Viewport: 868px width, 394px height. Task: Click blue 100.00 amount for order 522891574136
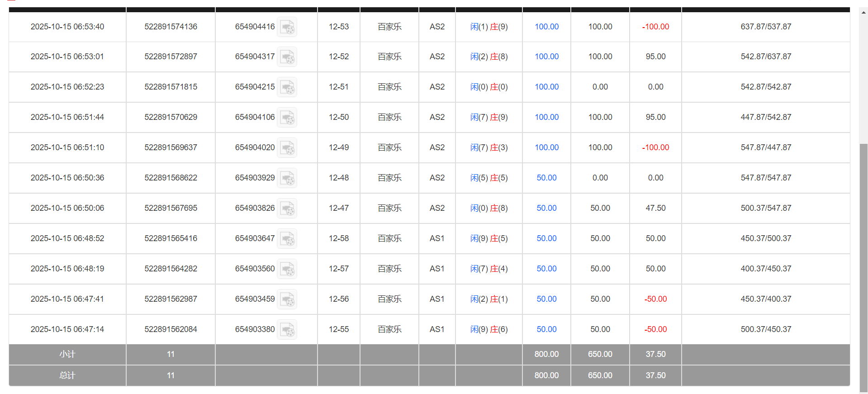click(x=546, y=27)
